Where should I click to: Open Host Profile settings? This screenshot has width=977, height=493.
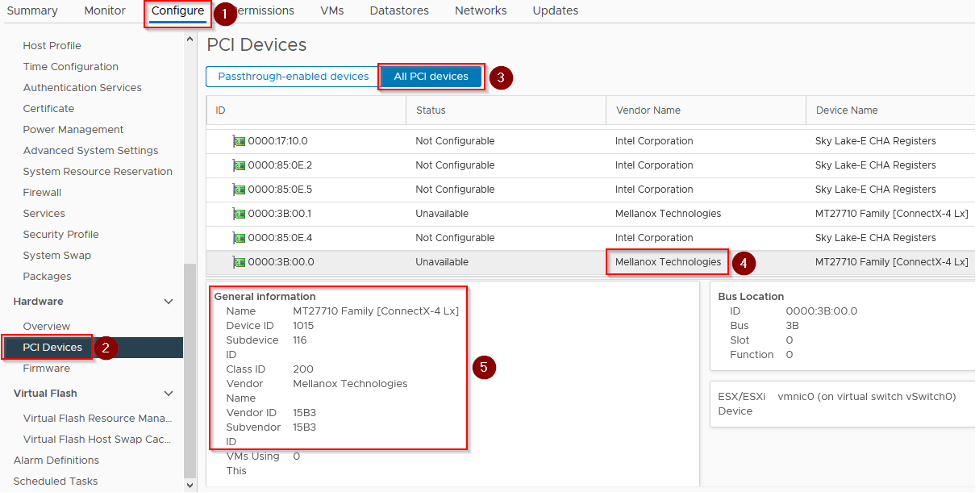[x=52, y=45]
